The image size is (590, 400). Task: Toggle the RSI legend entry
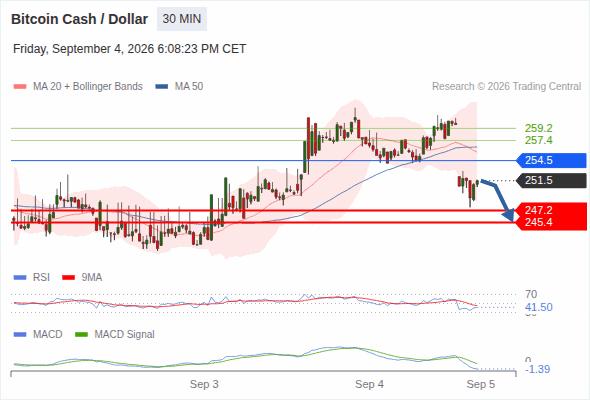[32, 277]
